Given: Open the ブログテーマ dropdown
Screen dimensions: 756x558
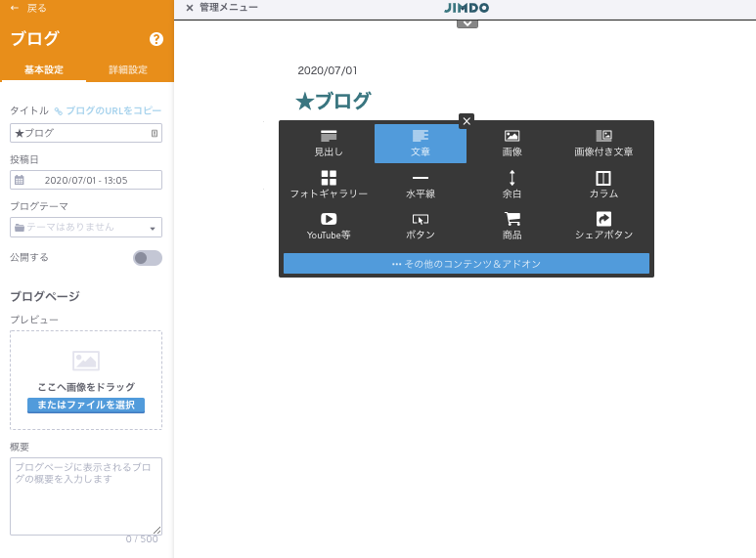Looking at the screenshot, I should pyautogui.click(x=86, y=228).
